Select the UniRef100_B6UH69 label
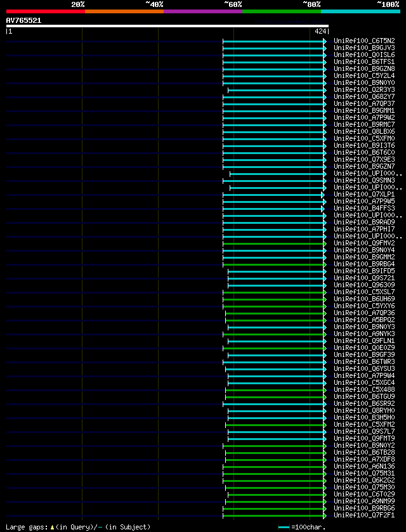Screen dimensions: 406x532 click(x=364, y=299)
